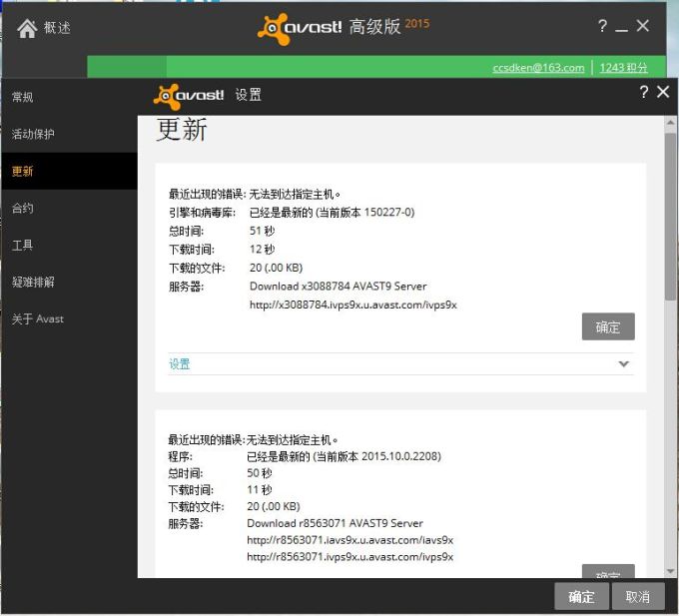This screenshot has width=679, height=616.
Task: Open the 1243 积分 points link
Action: [623, 68]
